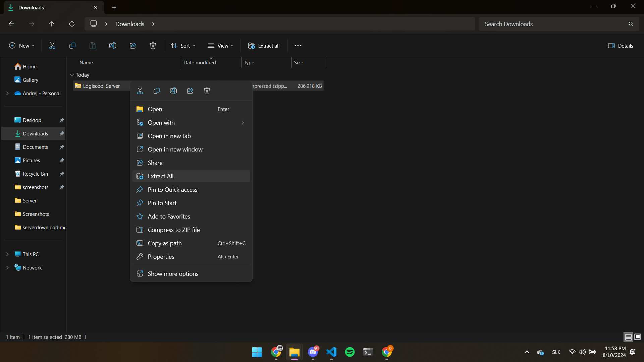Open Properties from the context menu
Screen dimensions: 644x362
(191, 256)
